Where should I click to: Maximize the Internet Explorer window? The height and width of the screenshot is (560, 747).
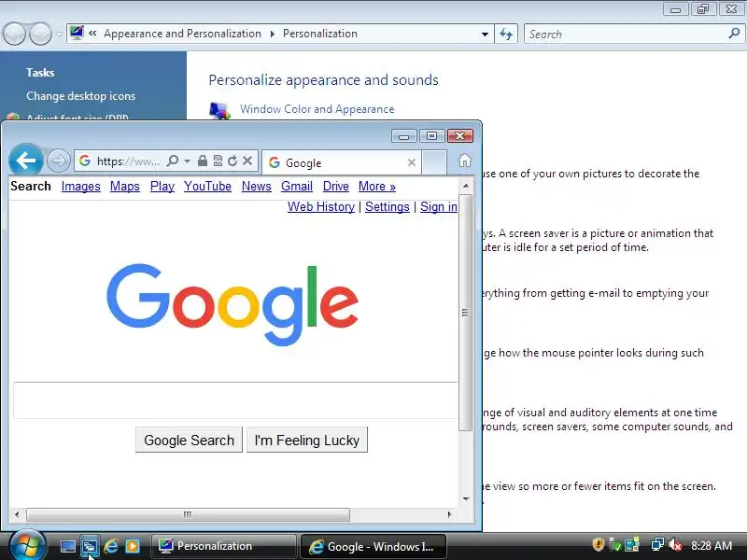(431, 136)
